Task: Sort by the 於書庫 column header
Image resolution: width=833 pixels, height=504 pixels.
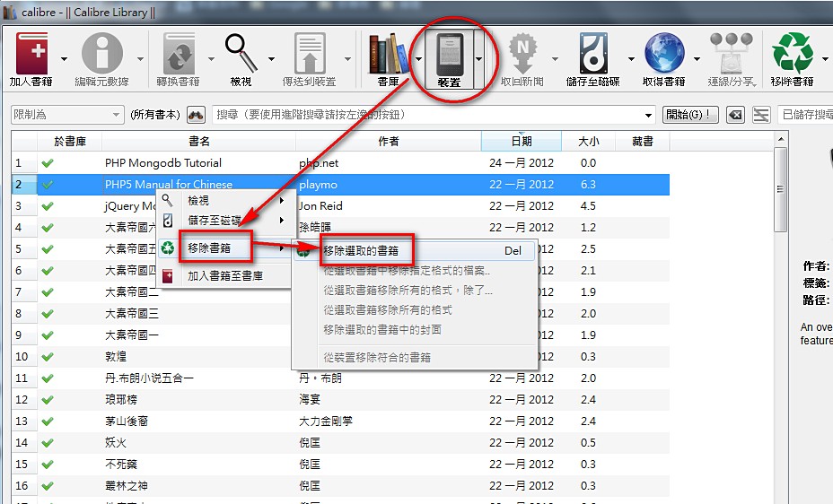Action: coord(70,141)
